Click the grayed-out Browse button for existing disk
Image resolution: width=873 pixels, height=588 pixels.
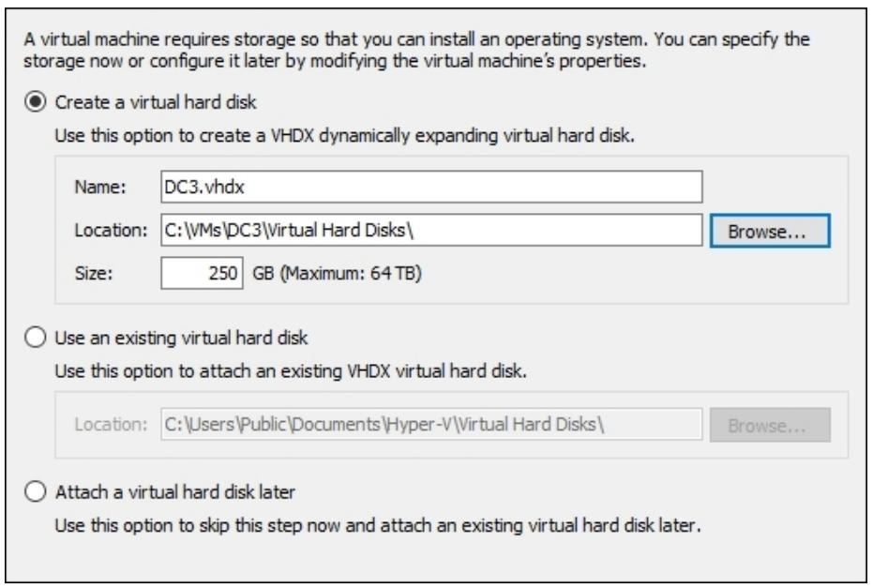pos(770,425)
